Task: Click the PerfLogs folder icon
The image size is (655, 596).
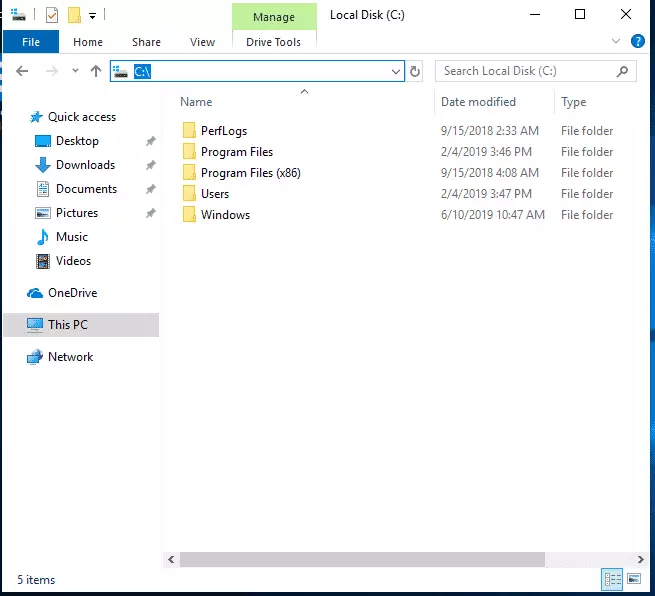Action: coord(189,130)
